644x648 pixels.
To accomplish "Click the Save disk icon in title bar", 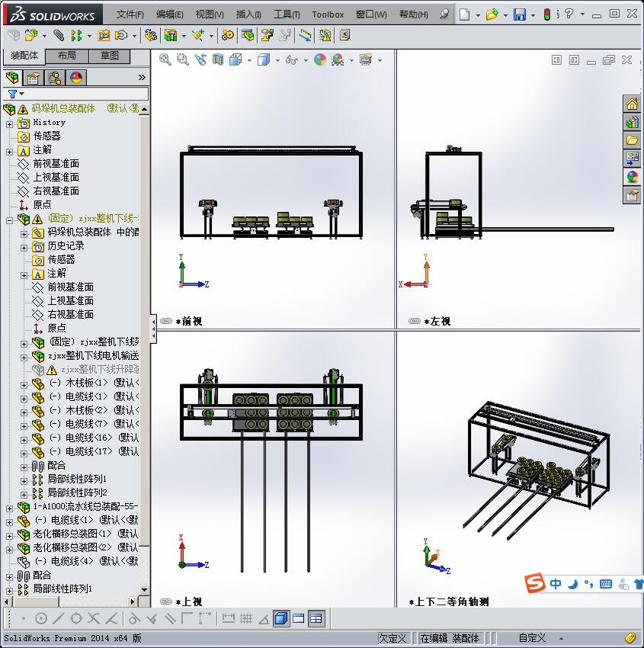I will pos(519,15).
